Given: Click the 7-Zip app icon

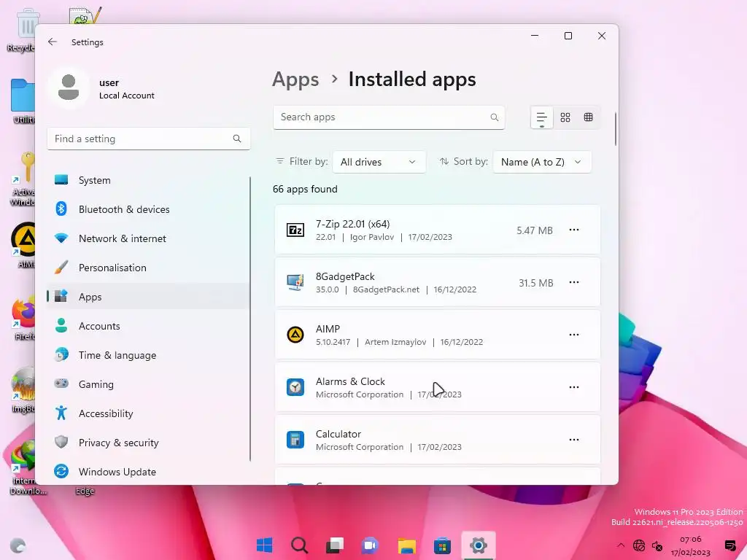Looking at the screenshot, I should point(295,230).
